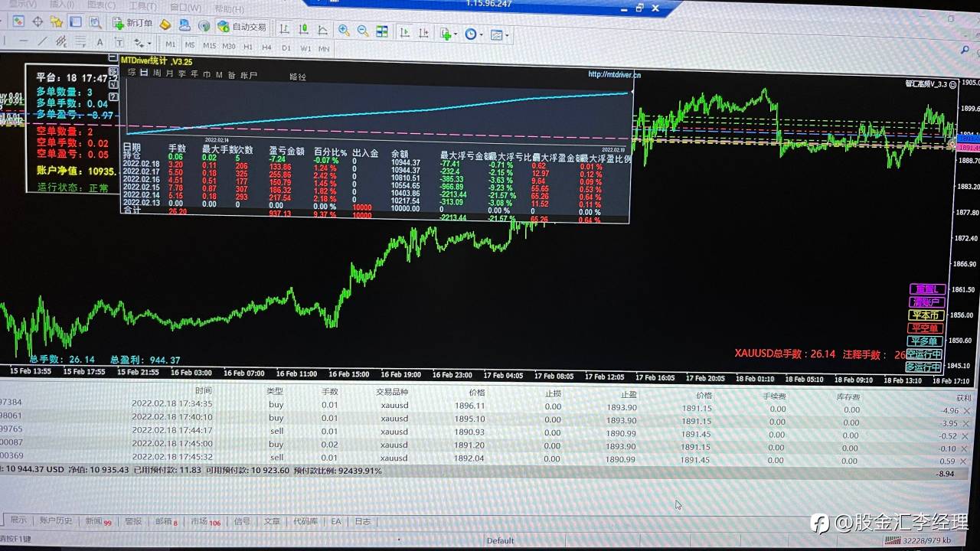
Task: Zoom out on the chart
Action: [x=363, y=31]
